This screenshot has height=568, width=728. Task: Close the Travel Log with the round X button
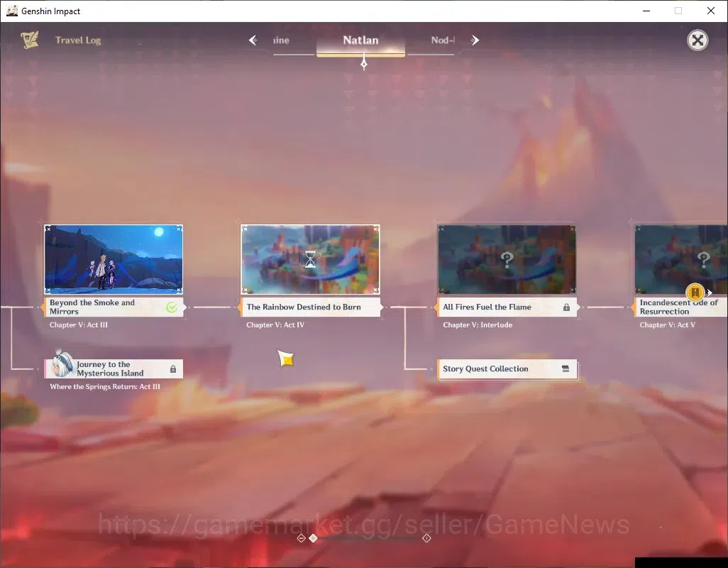[697, 40]
